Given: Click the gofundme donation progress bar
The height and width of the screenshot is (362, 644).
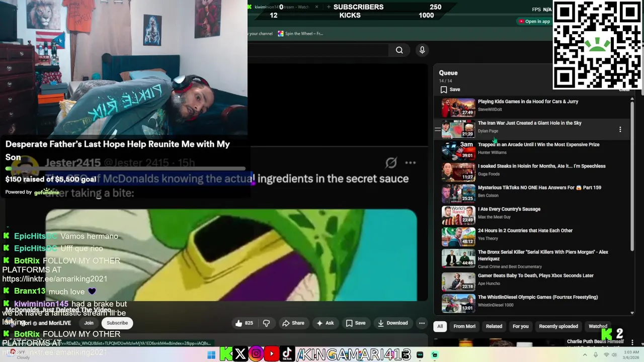Looking at the screenshot, I should click(x=125, y=169).
